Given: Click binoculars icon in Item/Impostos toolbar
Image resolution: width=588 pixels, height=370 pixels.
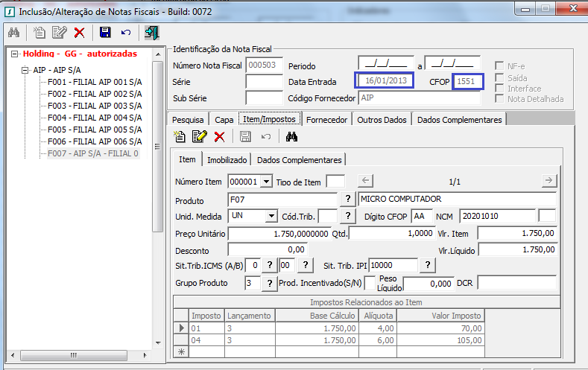Looking at the screenshot, I should (291, 136).
